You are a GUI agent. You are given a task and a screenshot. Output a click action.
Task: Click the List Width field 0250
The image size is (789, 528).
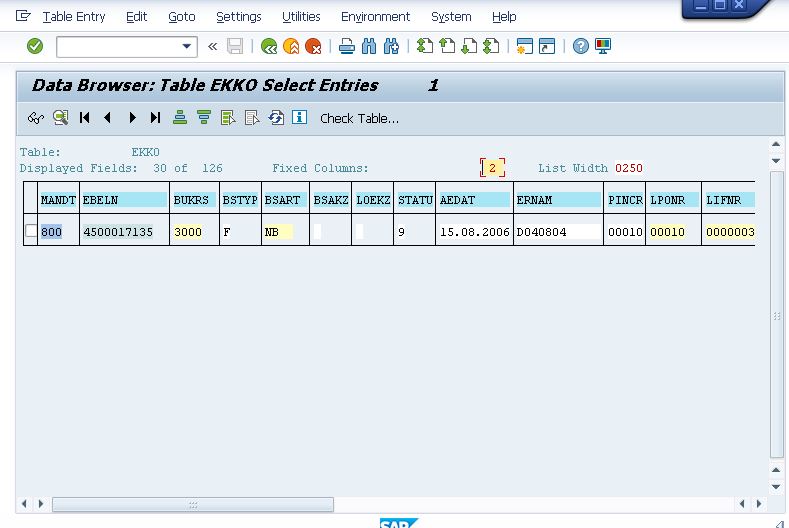pyautogui.click(x=628, y=168)
